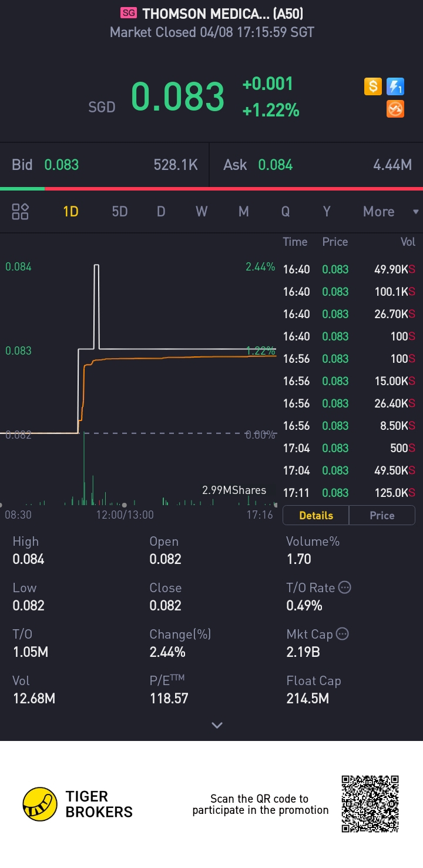Image resolution: width=423 pixels, height=868 pixels.
Task: Tap the High 0.084 value
Action: click(28, 559)
